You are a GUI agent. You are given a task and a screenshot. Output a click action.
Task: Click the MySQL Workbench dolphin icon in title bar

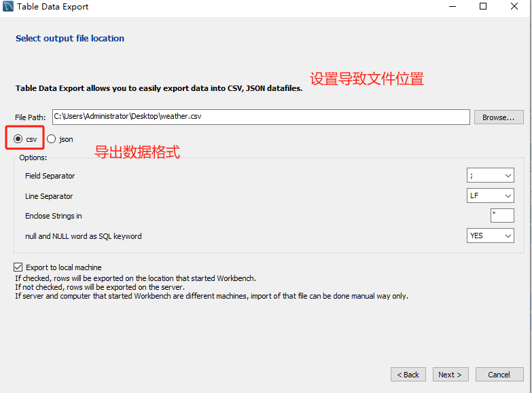7,7
